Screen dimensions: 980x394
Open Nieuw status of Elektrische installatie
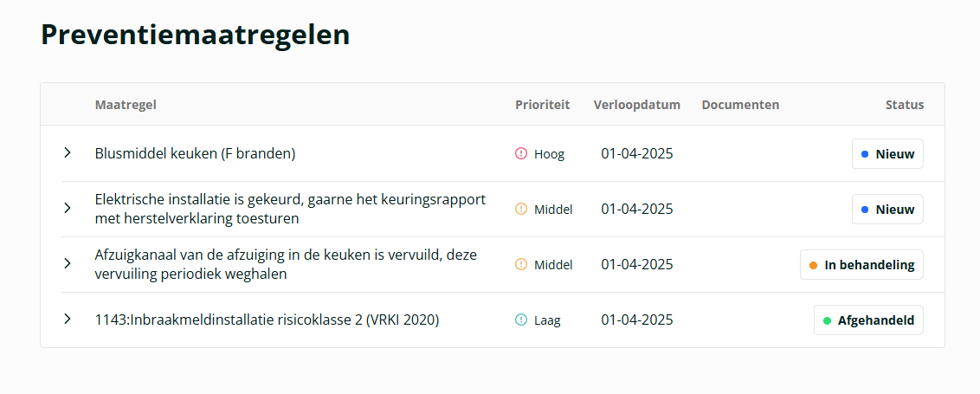[887, 210]
